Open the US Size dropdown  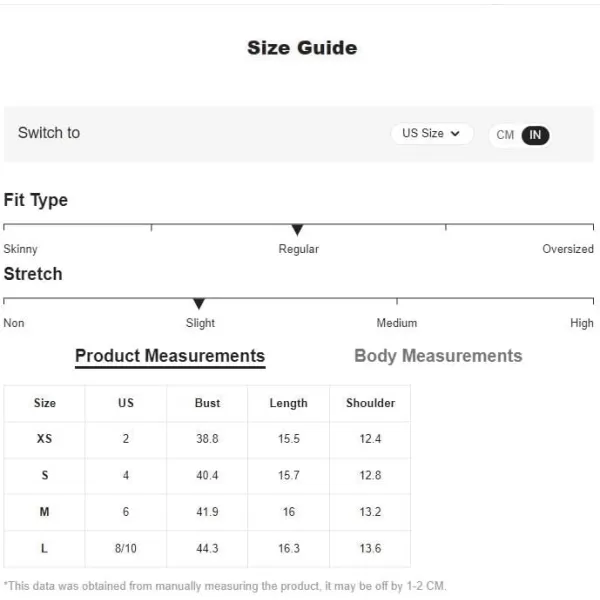(432, 134)
